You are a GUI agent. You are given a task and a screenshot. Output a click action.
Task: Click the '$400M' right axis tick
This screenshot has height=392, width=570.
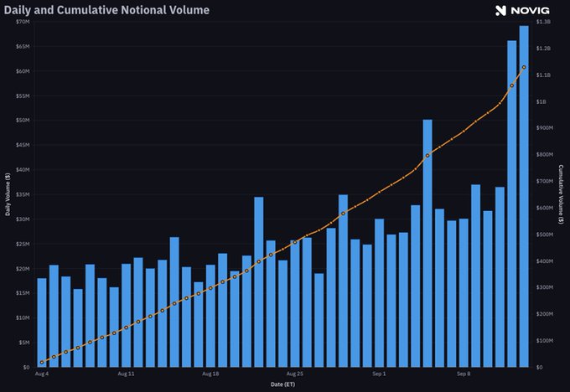pos(545,260)
